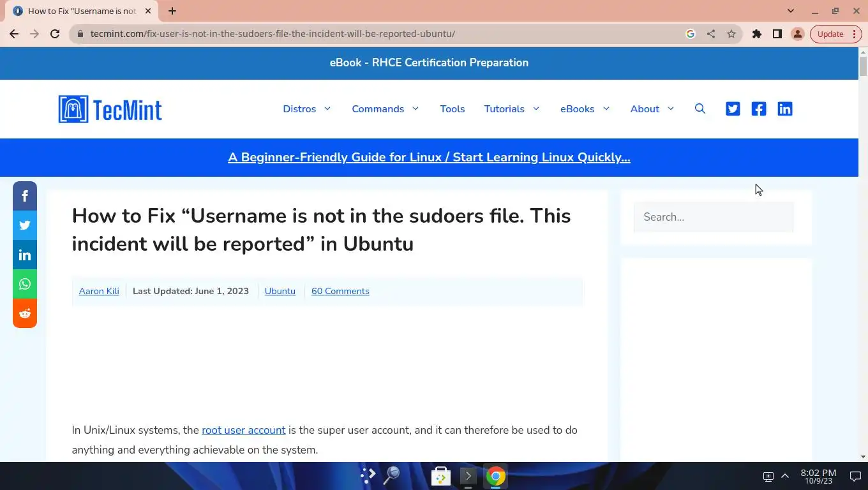Open site search magnifier in navigation

pyautogui.click(x=700, y=109)
